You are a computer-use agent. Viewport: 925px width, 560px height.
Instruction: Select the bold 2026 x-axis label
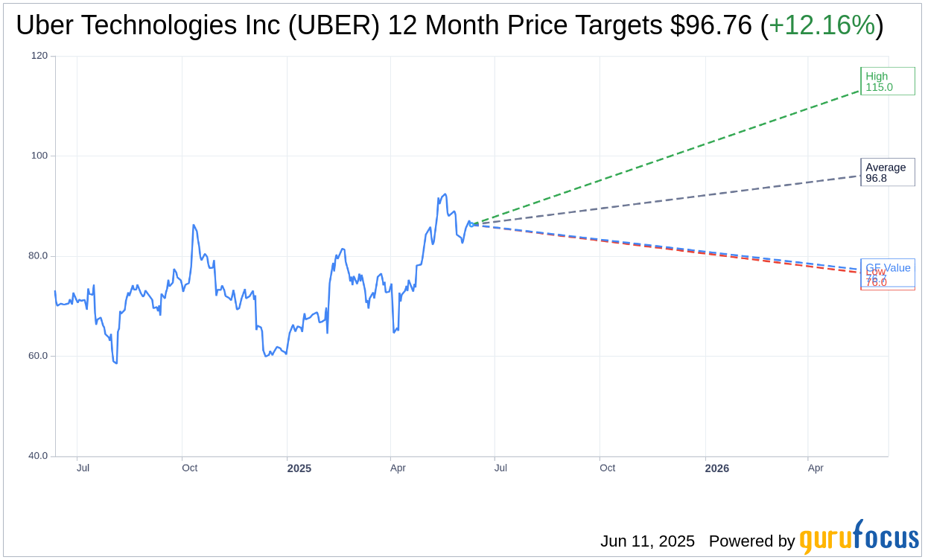click(717, 468)
